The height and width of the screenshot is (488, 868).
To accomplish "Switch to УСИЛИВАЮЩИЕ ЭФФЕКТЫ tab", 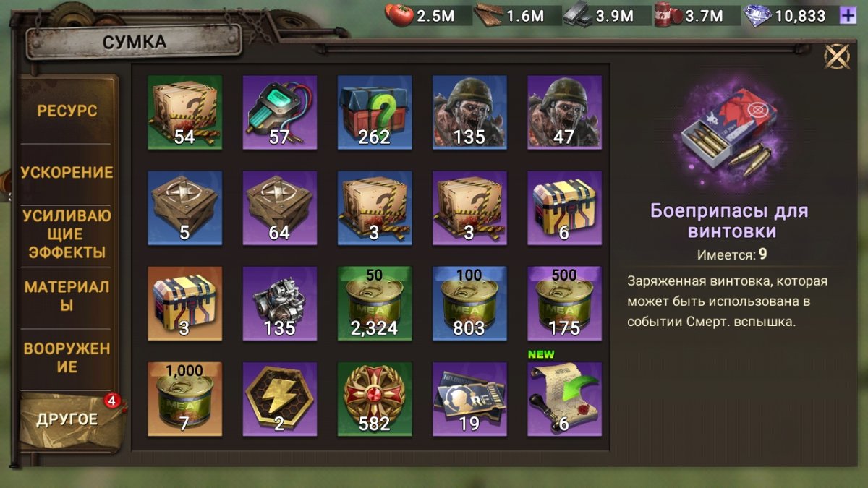I will click(x=67, y=234).
